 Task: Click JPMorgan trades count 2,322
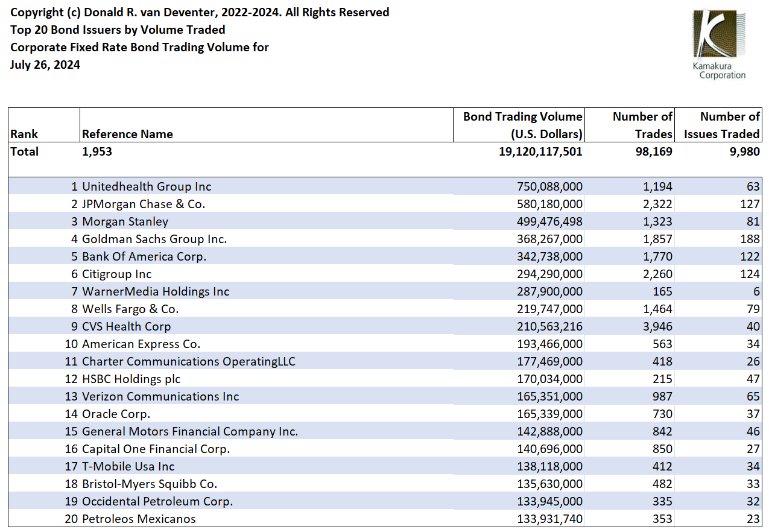658,204
